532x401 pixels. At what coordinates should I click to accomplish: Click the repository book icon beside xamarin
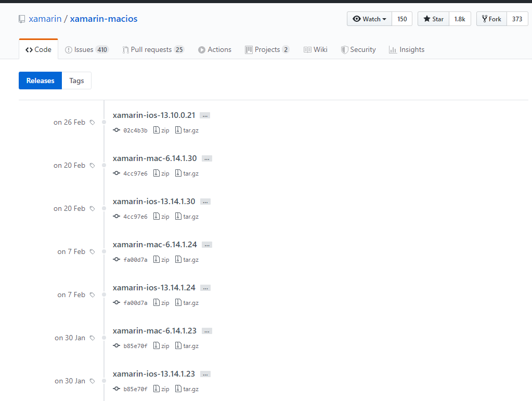click(22, 19)
